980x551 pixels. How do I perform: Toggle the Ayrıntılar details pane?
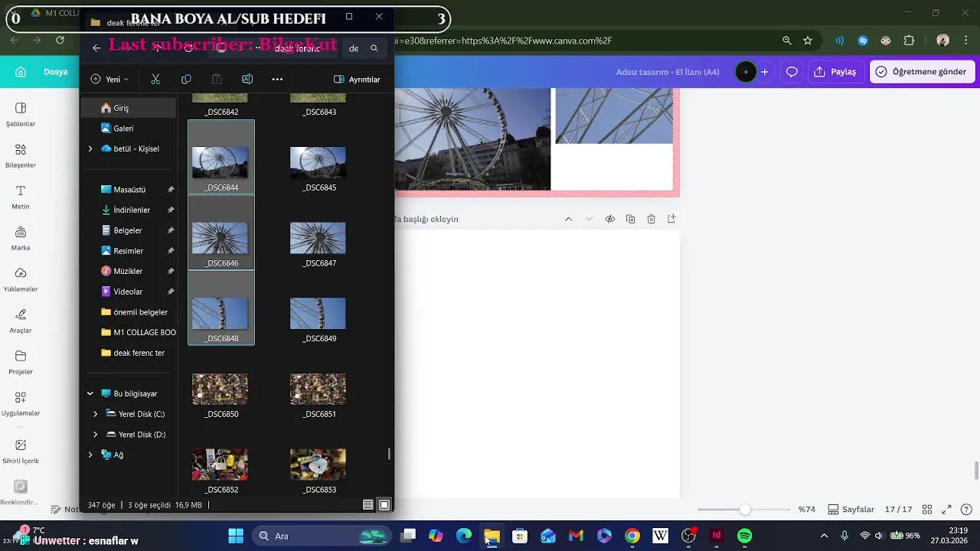tap(357, 79)
